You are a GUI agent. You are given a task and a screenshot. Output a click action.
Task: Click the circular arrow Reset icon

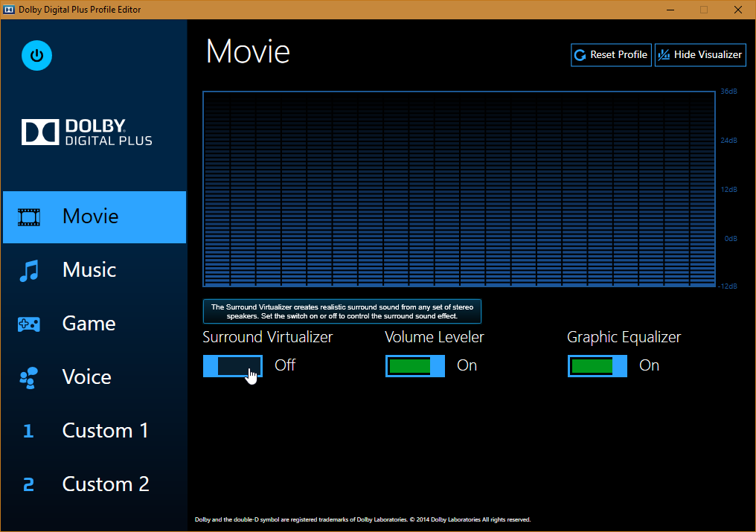[580, 55]
